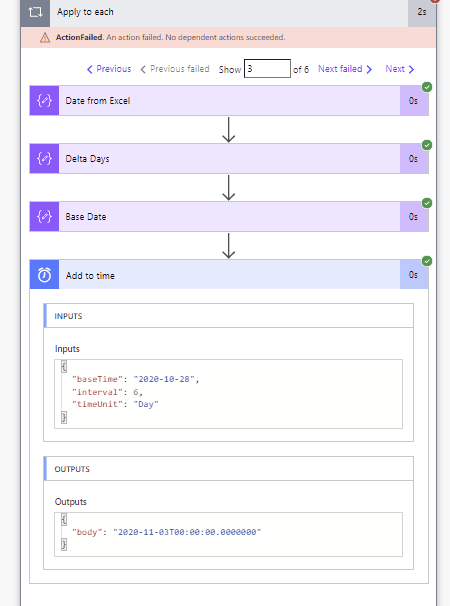Image resolution: width=450 pixels, height=606 pixels.
Task: Click the Delta Days compose icon
Action: point(44,158)
